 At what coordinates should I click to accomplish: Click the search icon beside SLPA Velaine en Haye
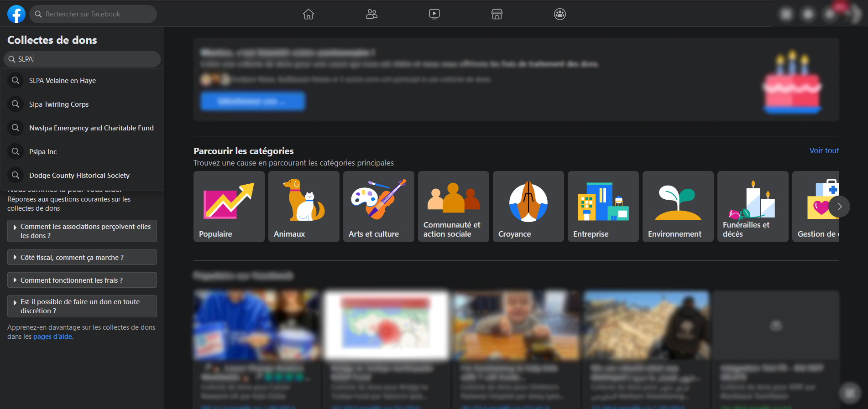pos(16,81)
